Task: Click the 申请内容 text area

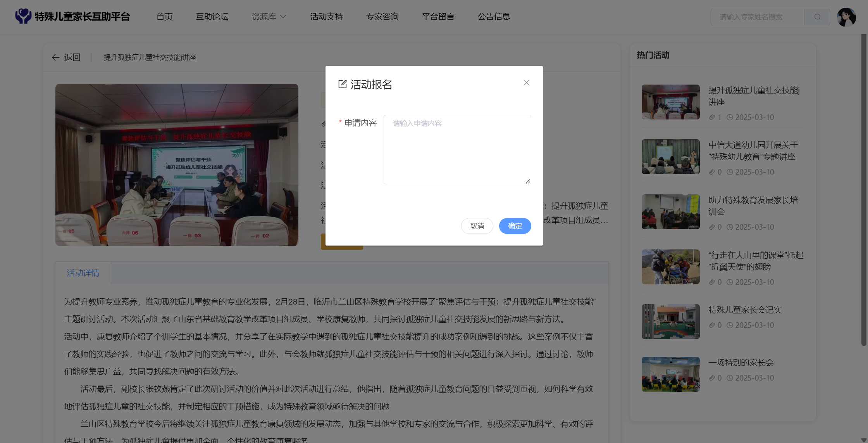Action: point(457,149)
